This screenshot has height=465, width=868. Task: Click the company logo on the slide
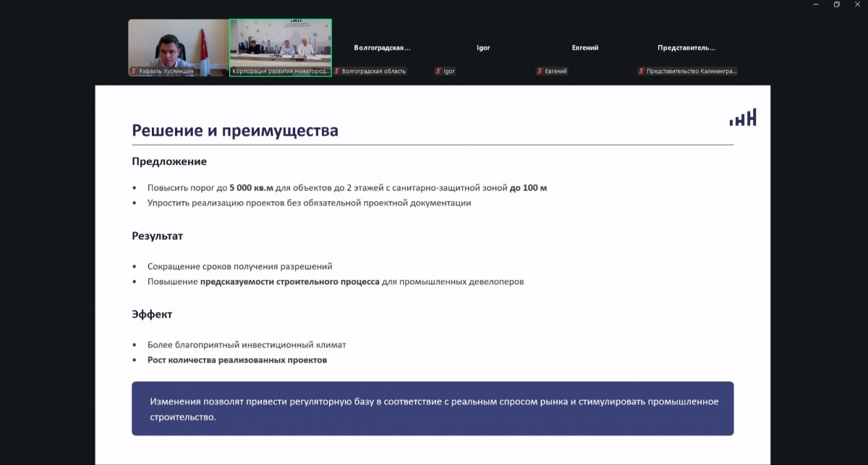pos(743,117)
